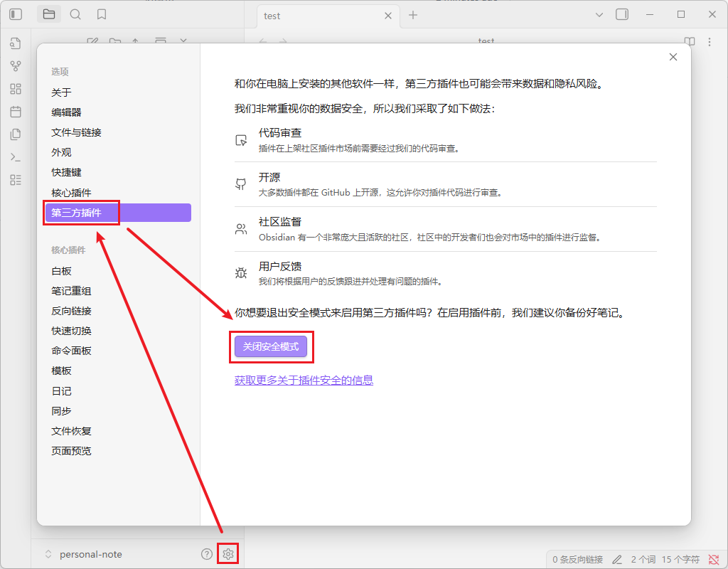
Task: Toggle editing mode via the pencil status icon
Action: pyautogui.click(x=616, y=559)
